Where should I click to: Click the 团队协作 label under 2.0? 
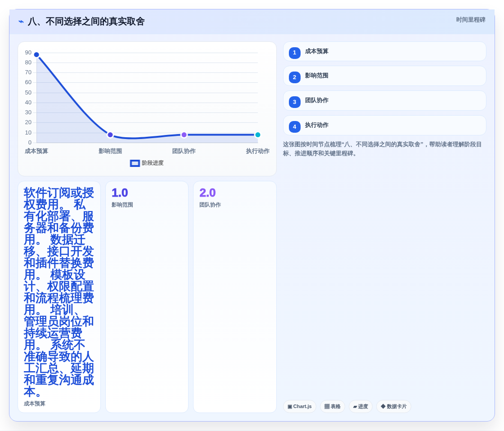210,205
